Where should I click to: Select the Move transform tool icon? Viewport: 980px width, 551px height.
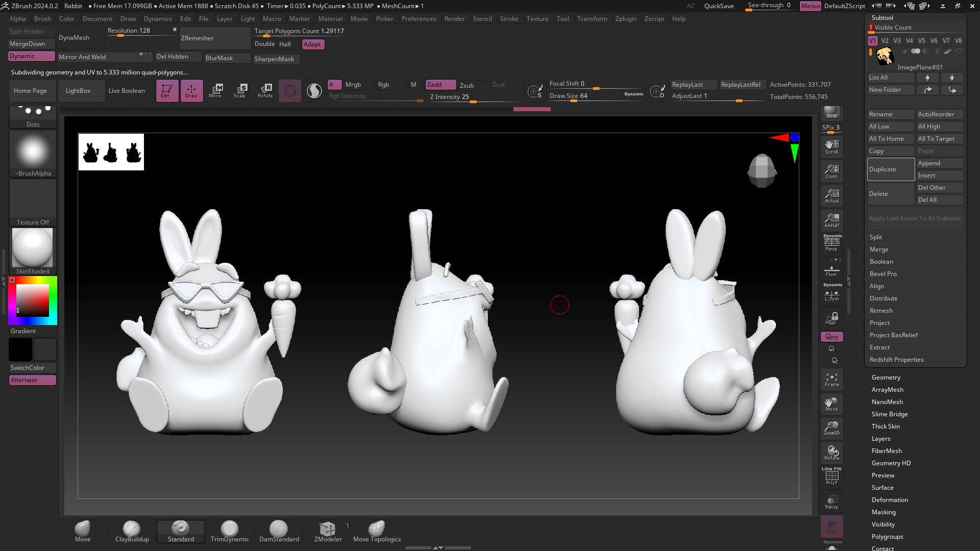tap(215, 90)
